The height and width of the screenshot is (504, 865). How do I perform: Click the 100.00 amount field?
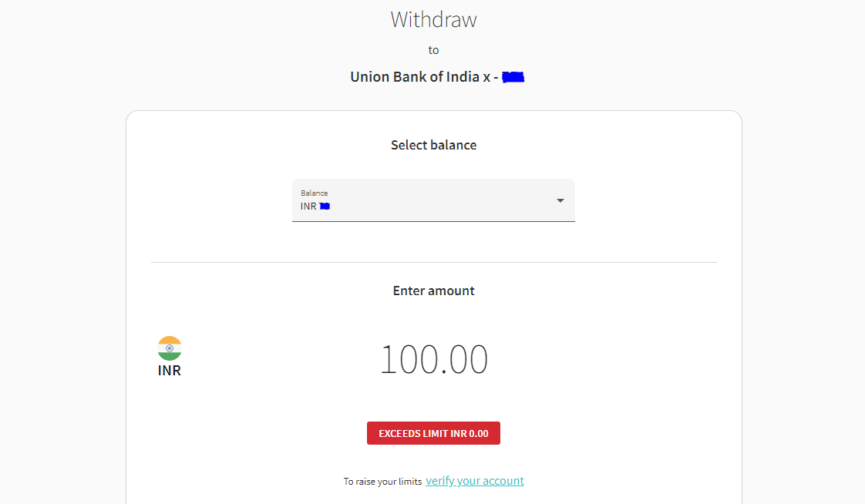433,359
